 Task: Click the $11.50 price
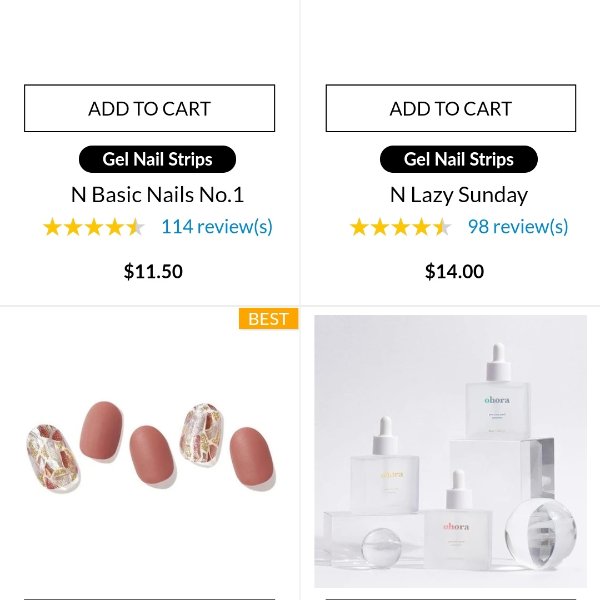153,271
